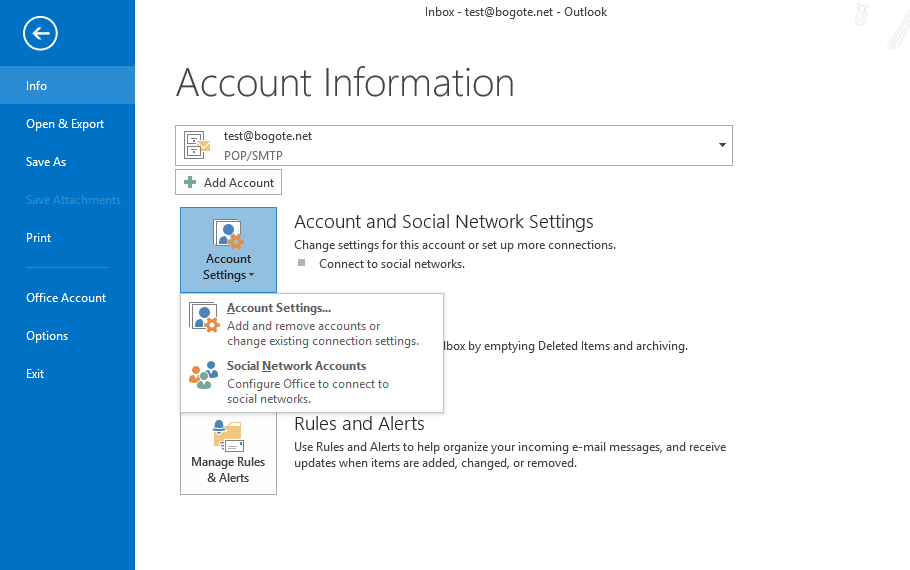Click Connect to social networks link

click(x=391, y=264)
